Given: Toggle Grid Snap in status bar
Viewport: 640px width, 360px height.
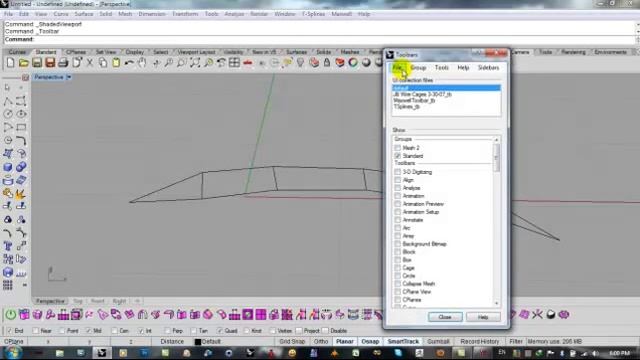Looking at the screenshot, I should click(292, 342).
